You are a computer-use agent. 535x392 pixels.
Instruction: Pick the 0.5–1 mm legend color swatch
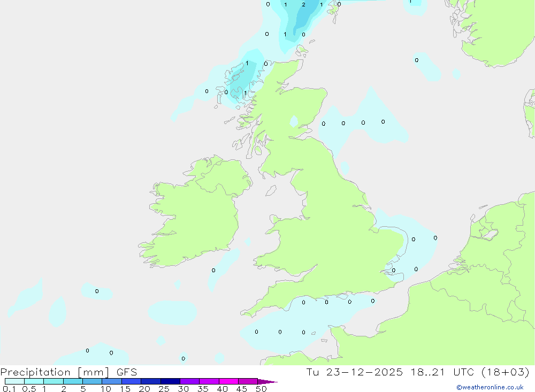[34, 381]
